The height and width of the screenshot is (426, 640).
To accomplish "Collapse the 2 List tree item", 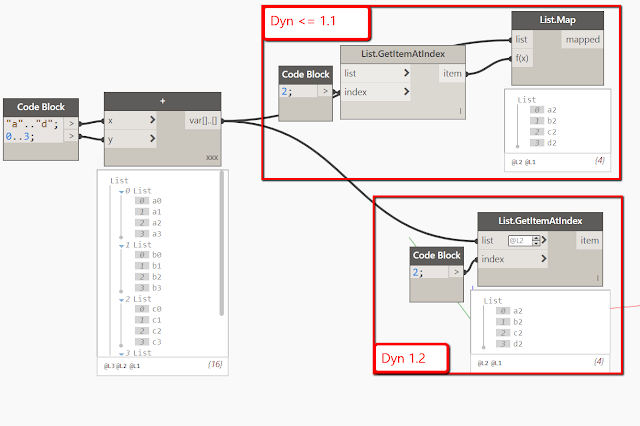I will point(121,300).
